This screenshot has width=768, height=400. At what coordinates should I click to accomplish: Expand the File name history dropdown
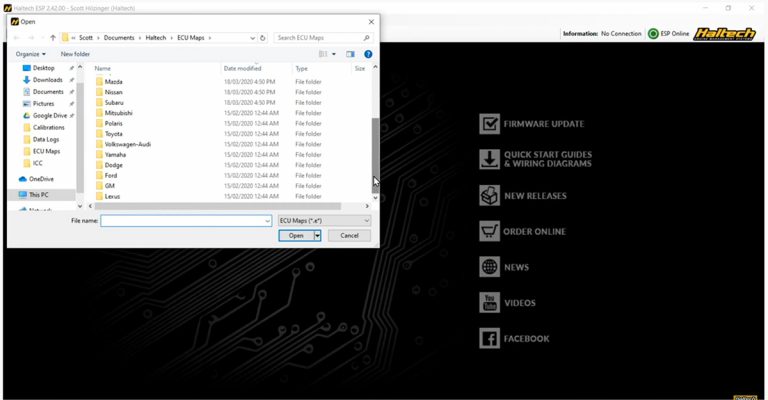(x=267, y=220)
